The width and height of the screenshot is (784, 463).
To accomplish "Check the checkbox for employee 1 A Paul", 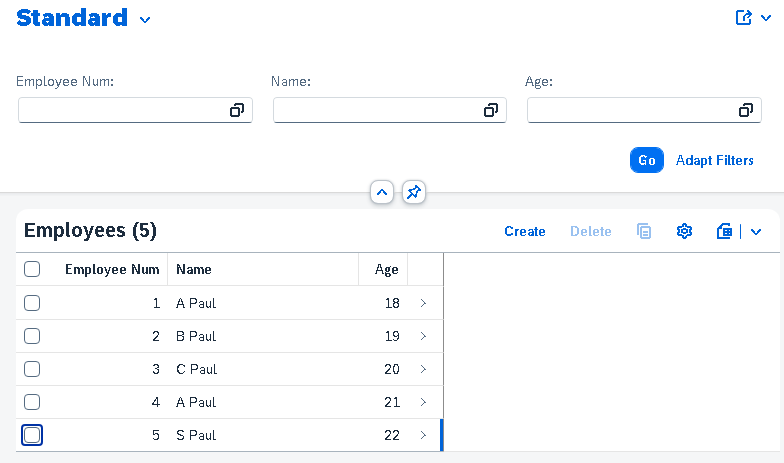I will tap(32, 303).
